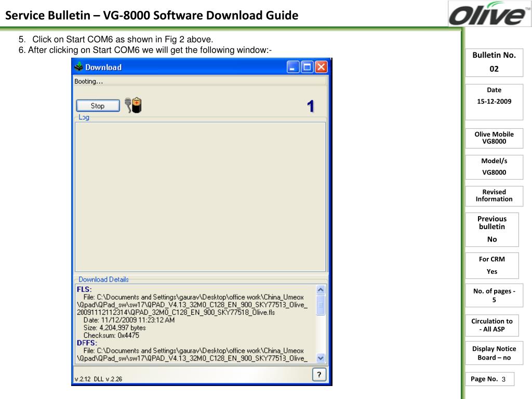Click the Stop button
Viewport: 532px width, 399px height.
click(98, 105)
